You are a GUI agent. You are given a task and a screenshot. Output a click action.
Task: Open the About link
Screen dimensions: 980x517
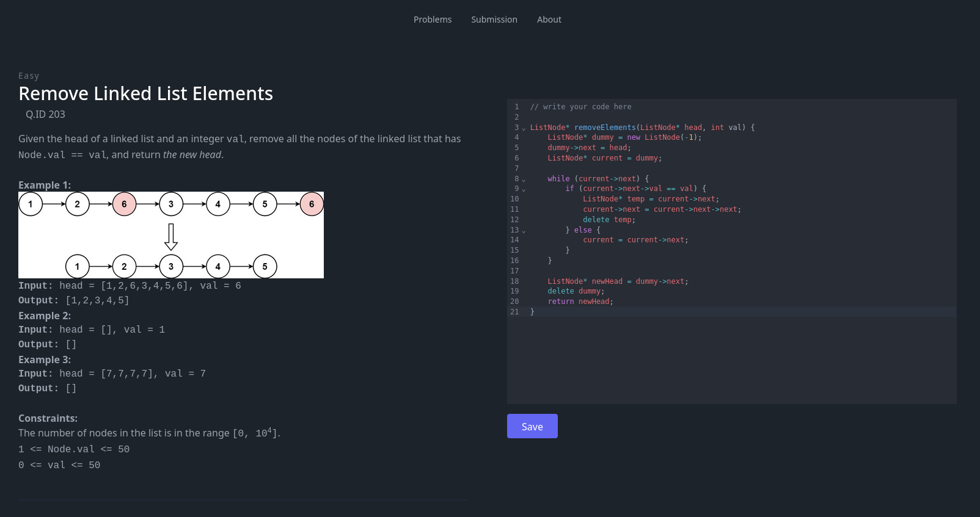[549, 20]
